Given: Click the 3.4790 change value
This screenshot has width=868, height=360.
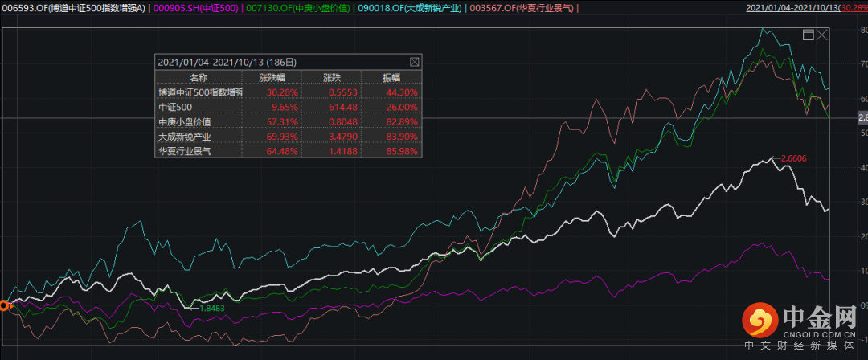Looking at the screenshot, I should [x=344, y=136].
